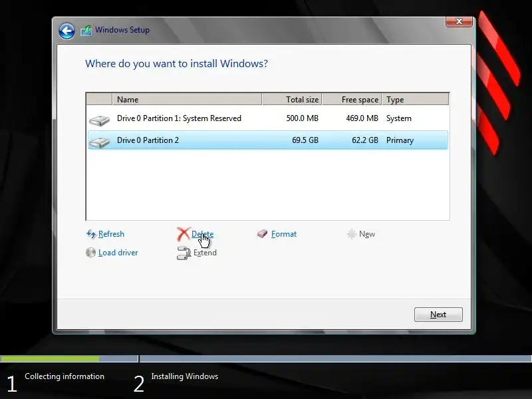Screen dimensions: 532x399
Task: Click the Refresh link
Action: click(111, 234)
